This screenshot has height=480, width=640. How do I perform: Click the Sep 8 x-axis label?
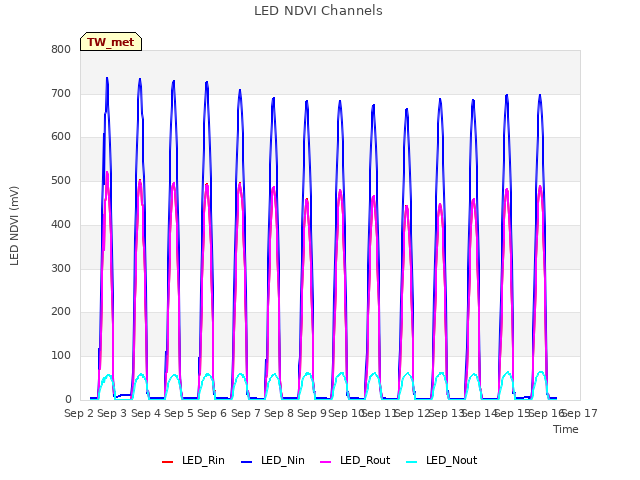(279, 413)
